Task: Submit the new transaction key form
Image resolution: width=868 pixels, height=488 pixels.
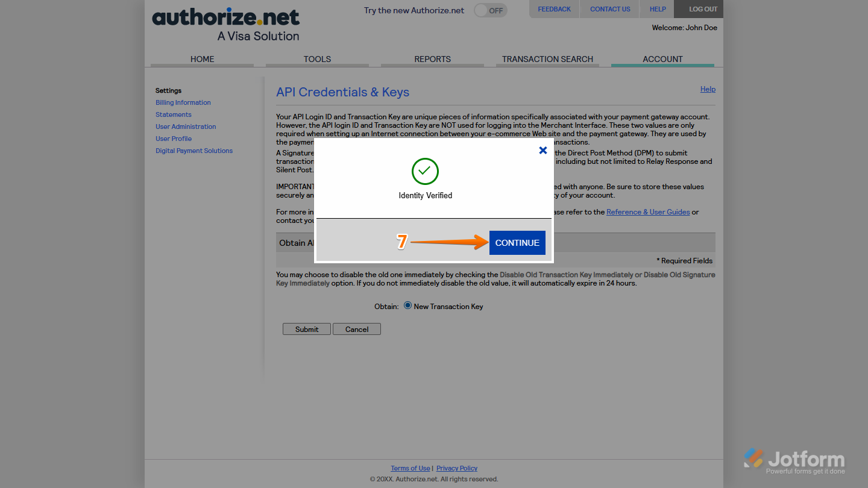Action: [306, 329]
